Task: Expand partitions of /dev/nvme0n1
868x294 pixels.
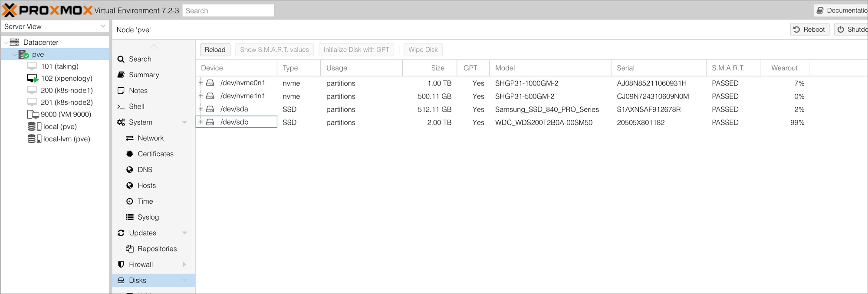Action: click(201, 83)
